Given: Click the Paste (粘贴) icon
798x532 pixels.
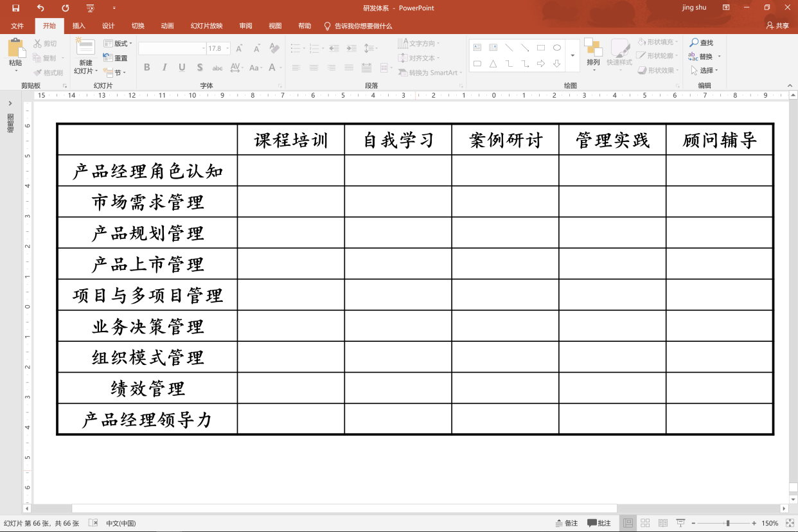Looking at the screenshot, I should point(15,48).
